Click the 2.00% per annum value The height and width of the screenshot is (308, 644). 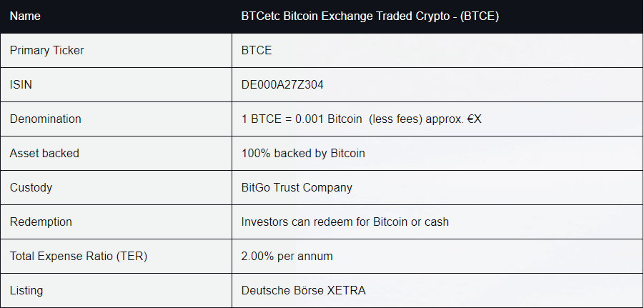click(287, 256)
